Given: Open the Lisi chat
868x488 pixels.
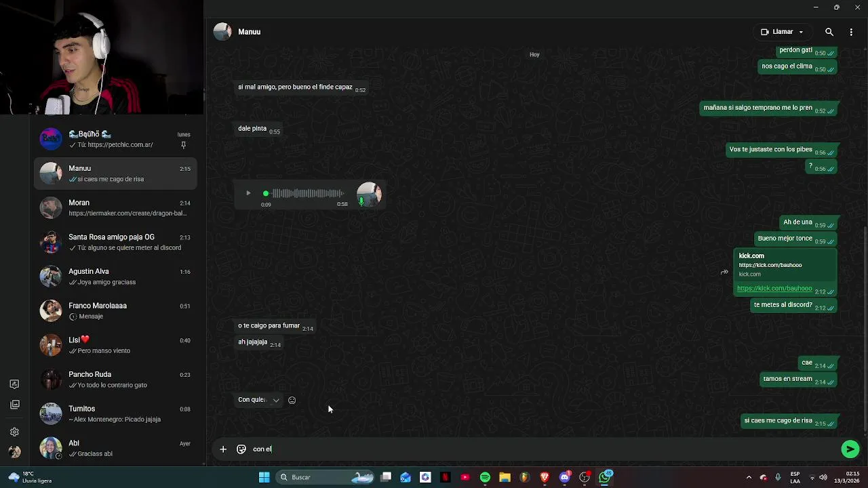Looking at the screenshot, I should [x=115, y=345].
